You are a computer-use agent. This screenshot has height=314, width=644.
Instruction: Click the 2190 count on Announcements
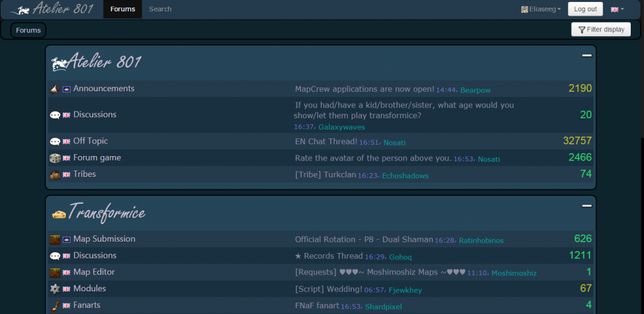coord(580,88)
